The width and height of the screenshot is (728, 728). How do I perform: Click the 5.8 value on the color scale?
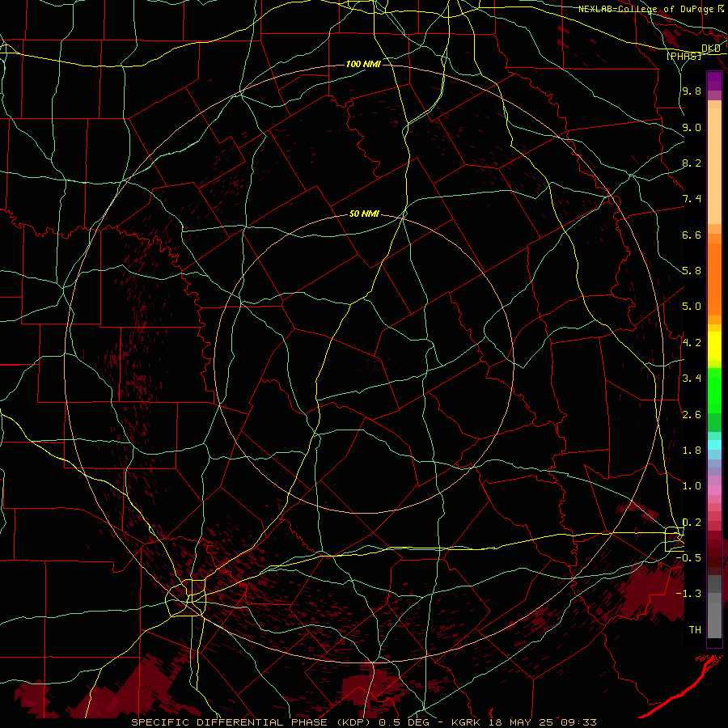click(692, 271)
